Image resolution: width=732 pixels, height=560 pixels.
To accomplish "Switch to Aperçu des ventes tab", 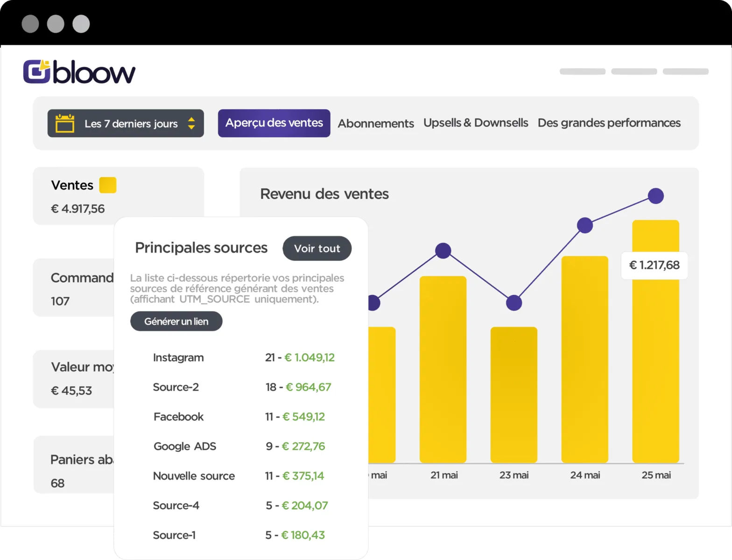I will point(274,123).
